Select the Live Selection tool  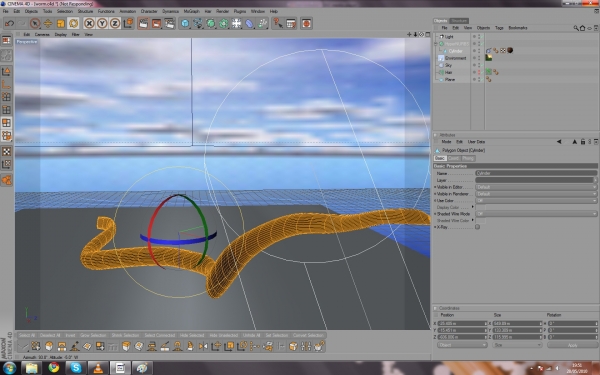(x=35, y=23)
